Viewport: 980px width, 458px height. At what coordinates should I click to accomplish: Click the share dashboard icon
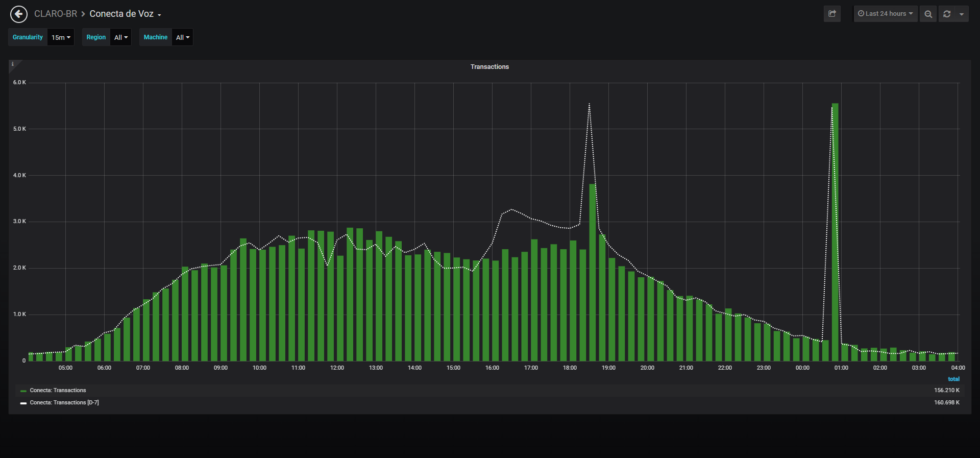(832, 14)
